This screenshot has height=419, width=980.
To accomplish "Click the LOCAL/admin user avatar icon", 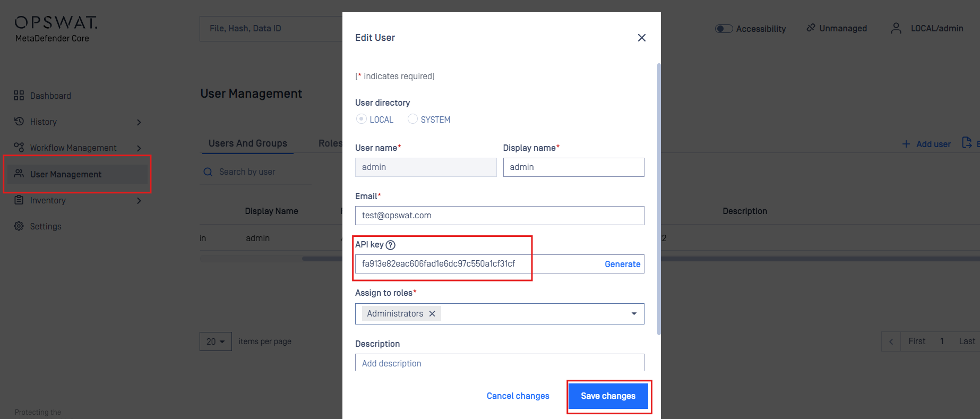I will tap(896, 28).
